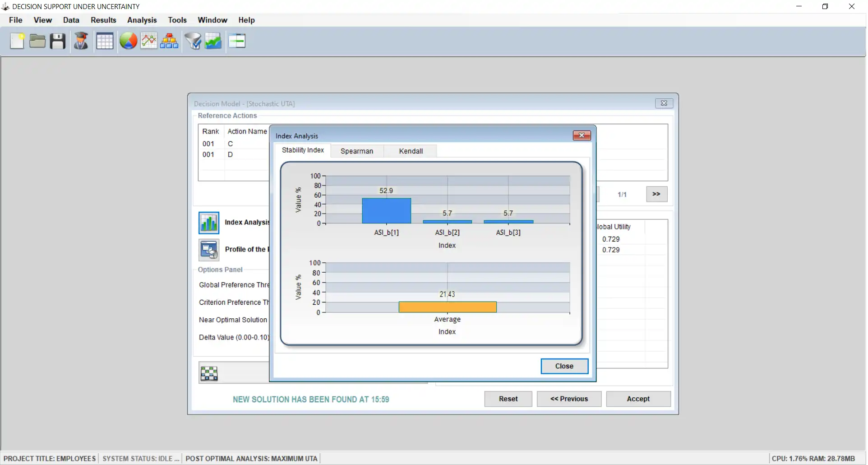Click POST OPTIMAL ANALYSIS: MAXIMUM UTA status text
This screenshot has height=465, width=868.
(252, 459)
